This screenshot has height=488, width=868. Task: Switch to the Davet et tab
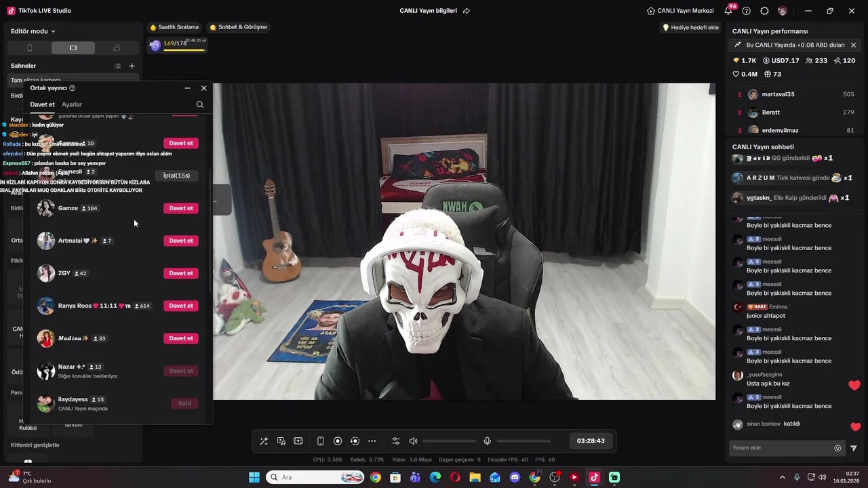(42, 104)
